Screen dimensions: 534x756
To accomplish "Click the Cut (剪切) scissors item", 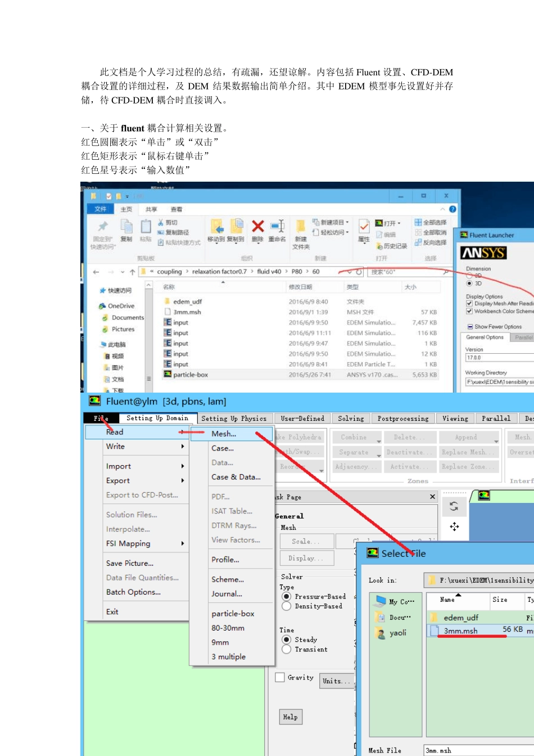I will click(x=168, y=223).
